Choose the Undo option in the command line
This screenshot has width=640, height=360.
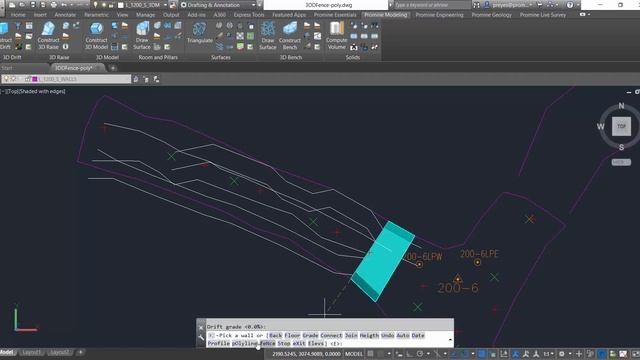[388, 336]
